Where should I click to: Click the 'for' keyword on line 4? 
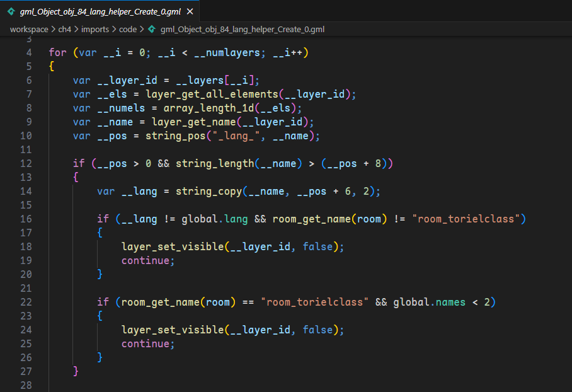pyautogui.click(x=57, y=52)
